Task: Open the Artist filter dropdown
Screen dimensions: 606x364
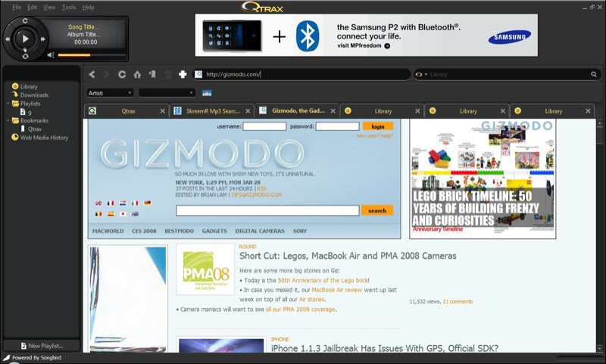Action: (110, 92)
